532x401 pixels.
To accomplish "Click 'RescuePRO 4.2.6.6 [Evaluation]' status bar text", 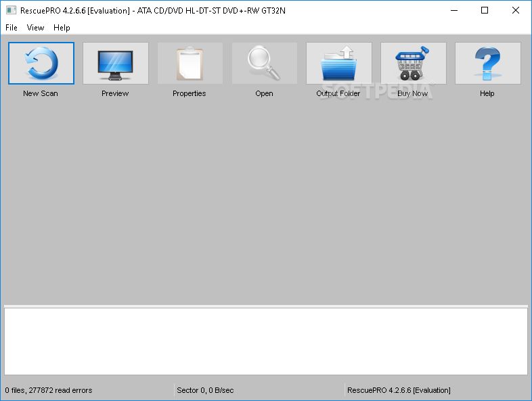I will coord(399,390).
